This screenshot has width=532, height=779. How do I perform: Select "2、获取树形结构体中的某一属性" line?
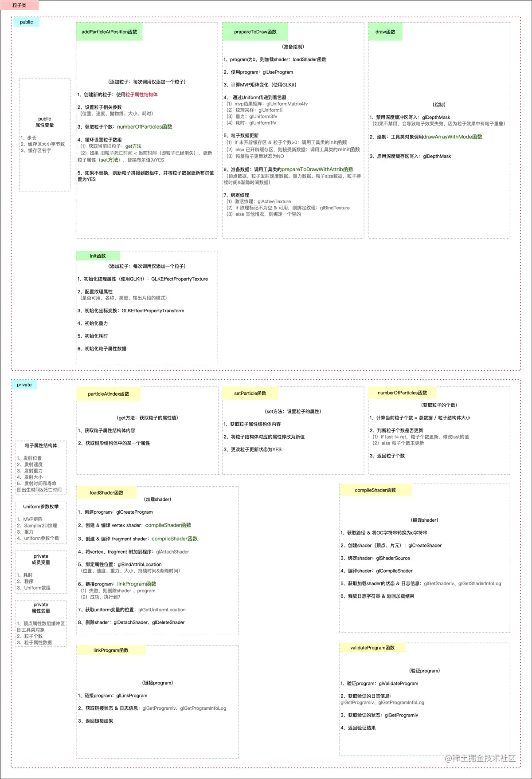114,443
